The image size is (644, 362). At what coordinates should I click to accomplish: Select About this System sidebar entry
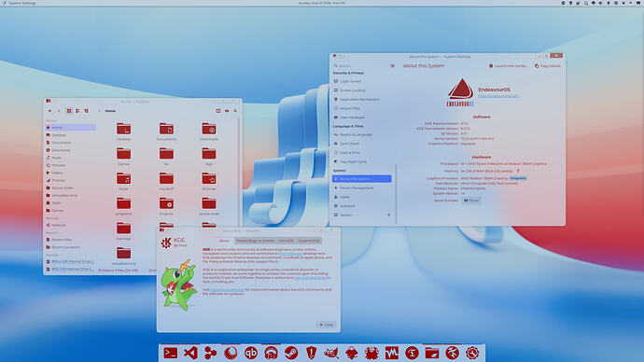pyautogui.click(x=362, y=179)
